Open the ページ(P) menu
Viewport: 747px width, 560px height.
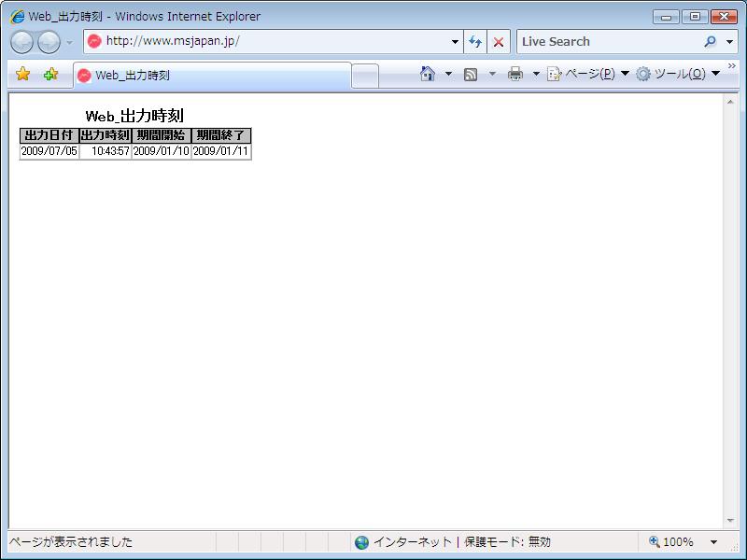(588, 74)
